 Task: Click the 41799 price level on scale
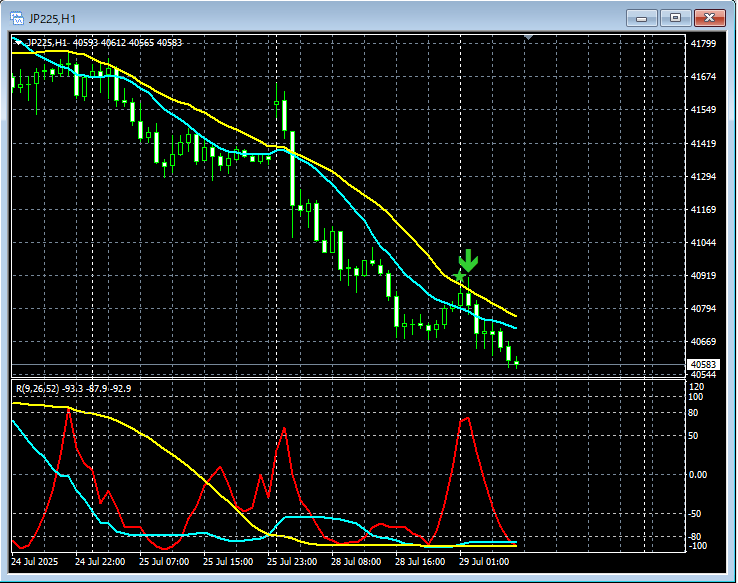click(704, 44)
